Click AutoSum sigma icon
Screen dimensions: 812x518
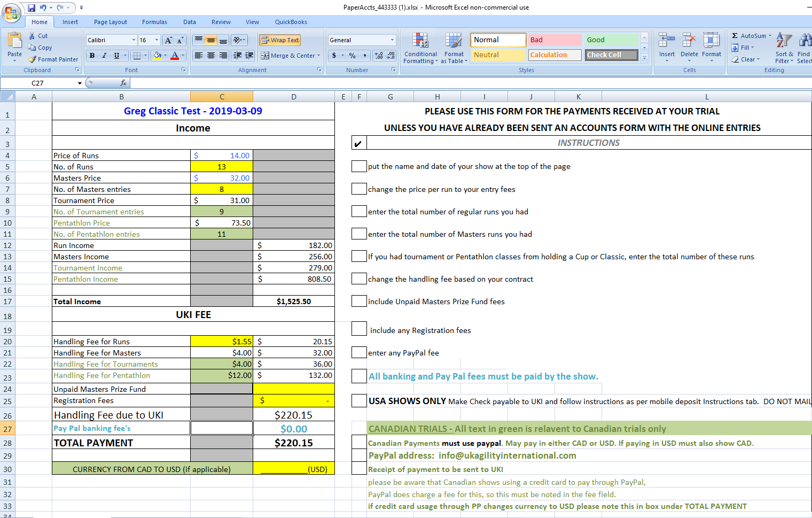[x=735, y=36]
